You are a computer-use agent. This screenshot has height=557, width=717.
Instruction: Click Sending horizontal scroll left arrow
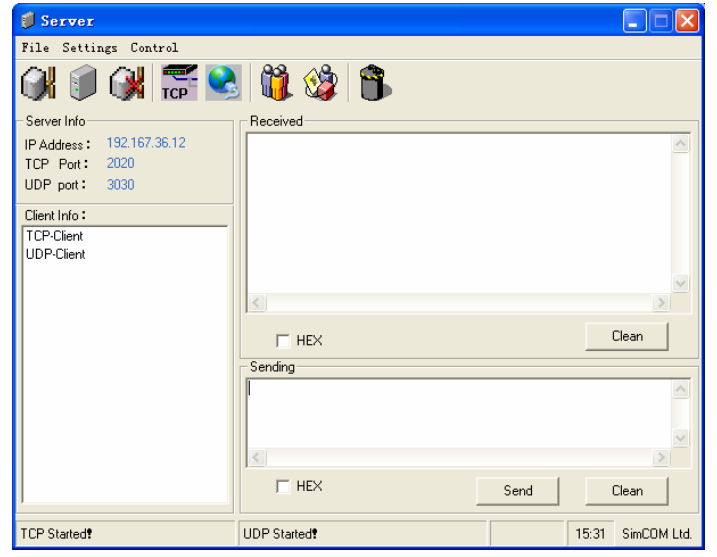(x=257, y=457)
